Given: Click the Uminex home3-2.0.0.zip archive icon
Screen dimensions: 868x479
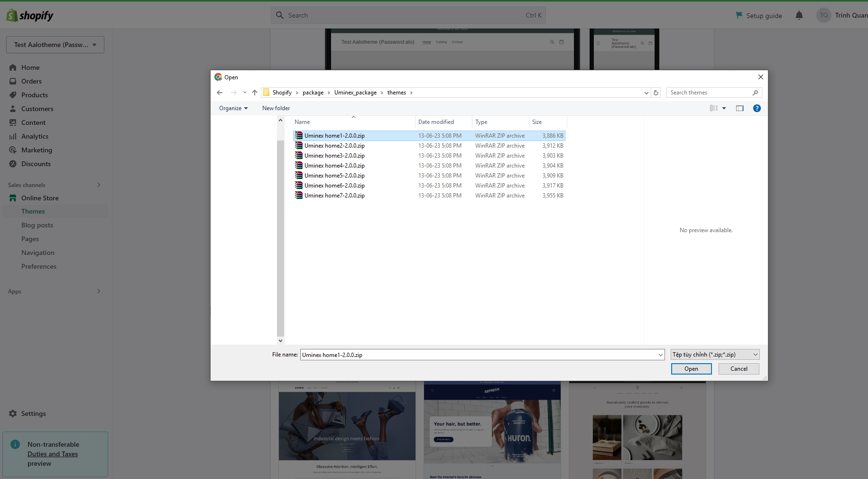Looking at the screenshot, I should click(x=299, y=156).
